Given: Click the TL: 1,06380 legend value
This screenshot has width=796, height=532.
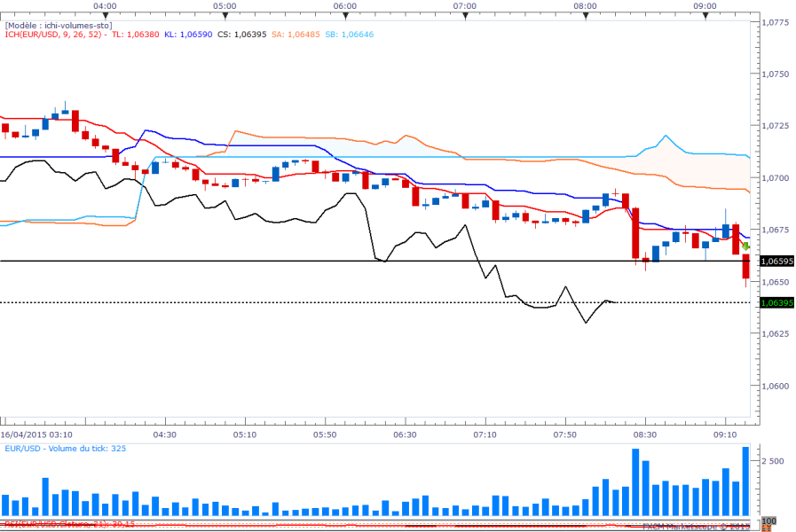Looking at the screenshot, I should click(136, 35).
